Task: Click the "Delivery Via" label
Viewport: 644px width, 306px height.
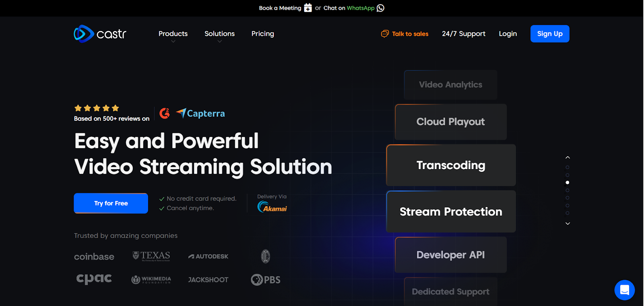Action: click(272, 196)
